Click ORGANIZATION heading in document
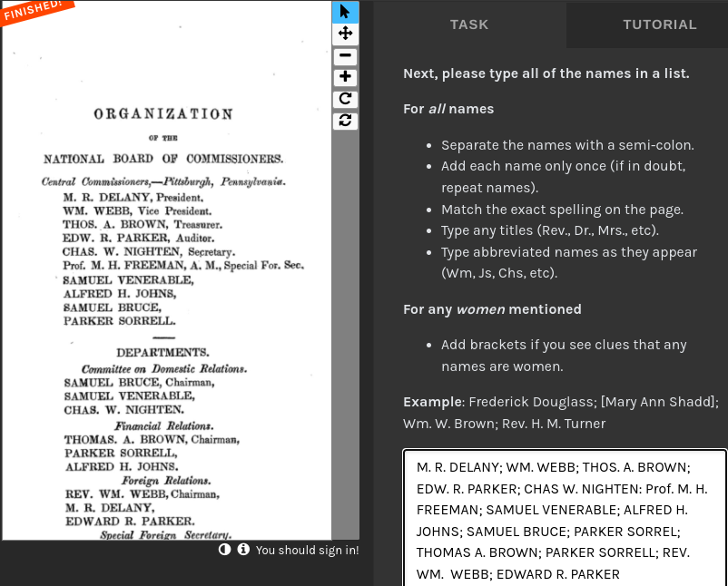The height and width of the screenshot is (586, 728). [x=163, y=114]
